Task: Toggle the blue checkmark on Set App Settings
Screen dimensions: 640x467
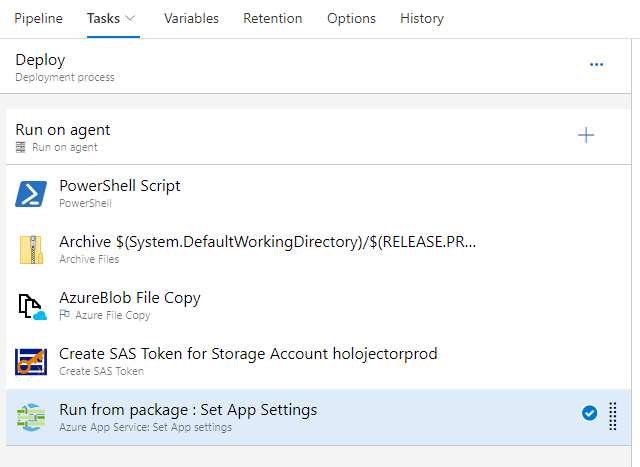Action: [x=589, y=414]
